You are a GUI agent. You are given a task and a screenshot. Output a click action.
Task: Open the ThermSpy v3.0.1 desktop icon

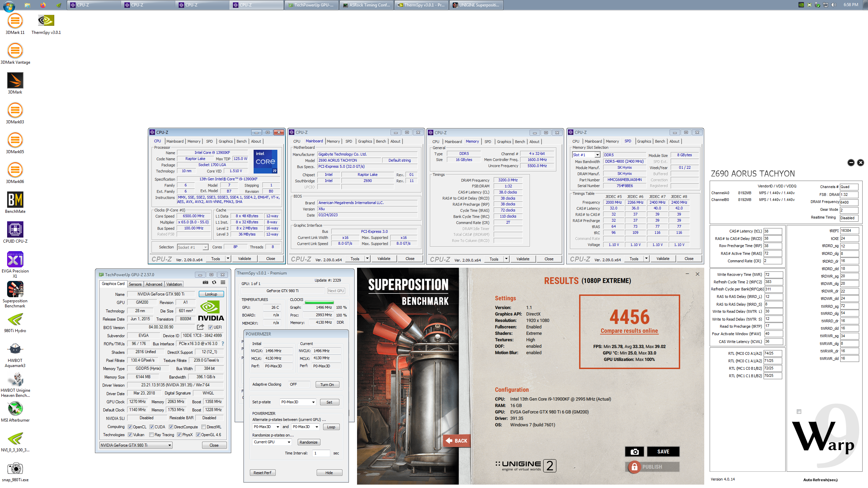[46, 24]
